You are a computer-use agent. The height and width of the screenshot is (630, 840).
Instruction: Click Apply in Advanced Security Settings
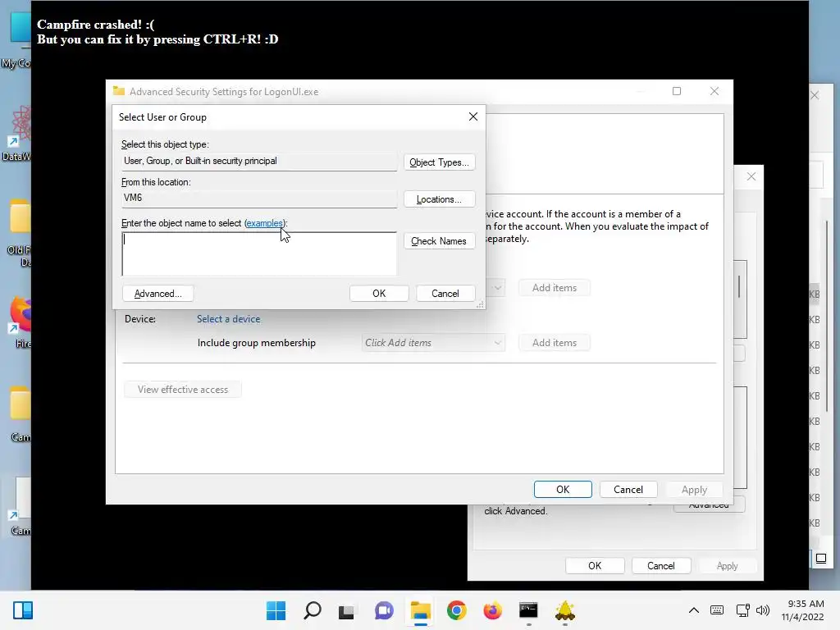point(694,490)
